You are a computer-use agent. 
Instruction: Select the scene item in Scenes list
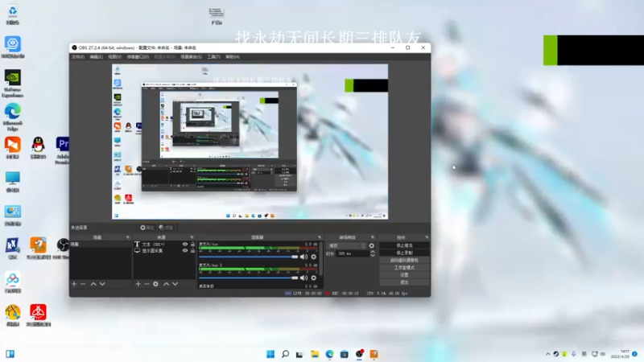point(101,245)
